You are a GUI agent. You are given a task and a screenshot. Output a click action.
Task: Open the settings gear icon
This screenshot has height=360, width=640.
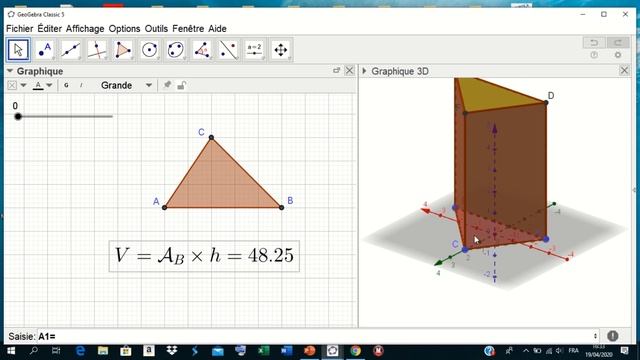618,55
